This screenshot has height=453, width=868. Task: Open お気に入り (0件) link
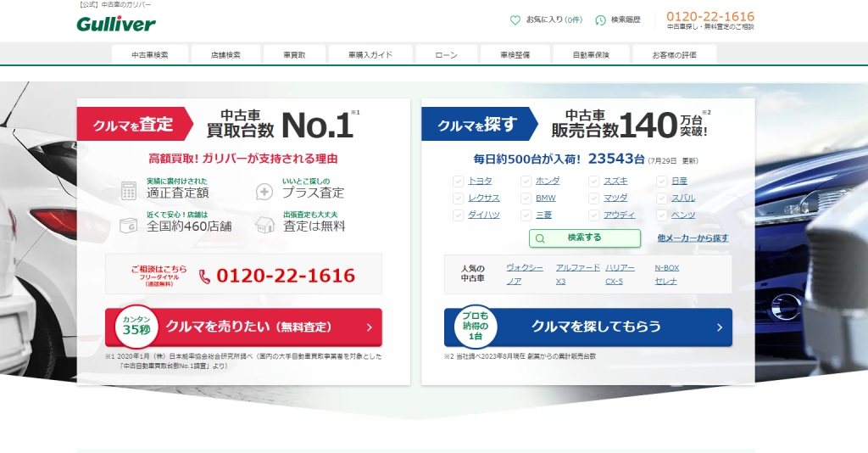point(554,20)
